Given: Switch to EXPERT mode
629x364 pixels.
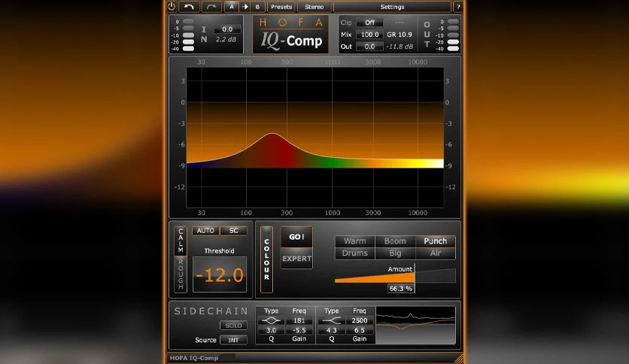Looking at the screenshot, I should (x=296, y=259).
